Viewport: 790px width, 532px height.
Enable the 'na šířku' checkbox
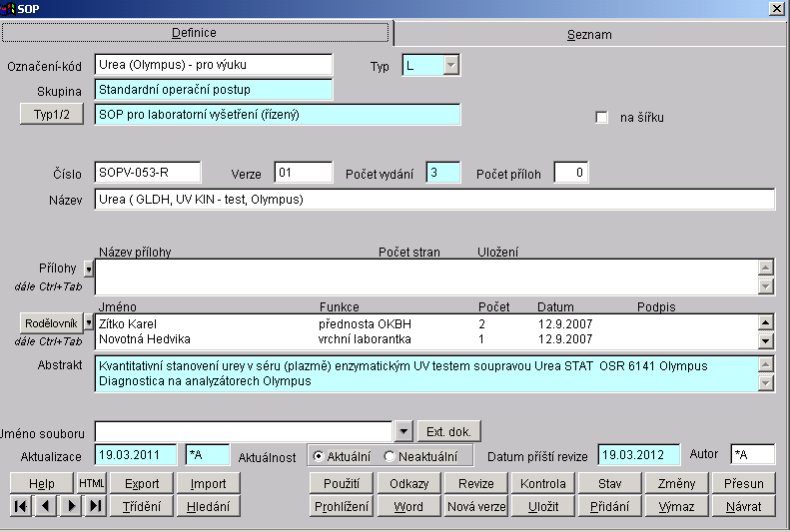pos(601,118)
